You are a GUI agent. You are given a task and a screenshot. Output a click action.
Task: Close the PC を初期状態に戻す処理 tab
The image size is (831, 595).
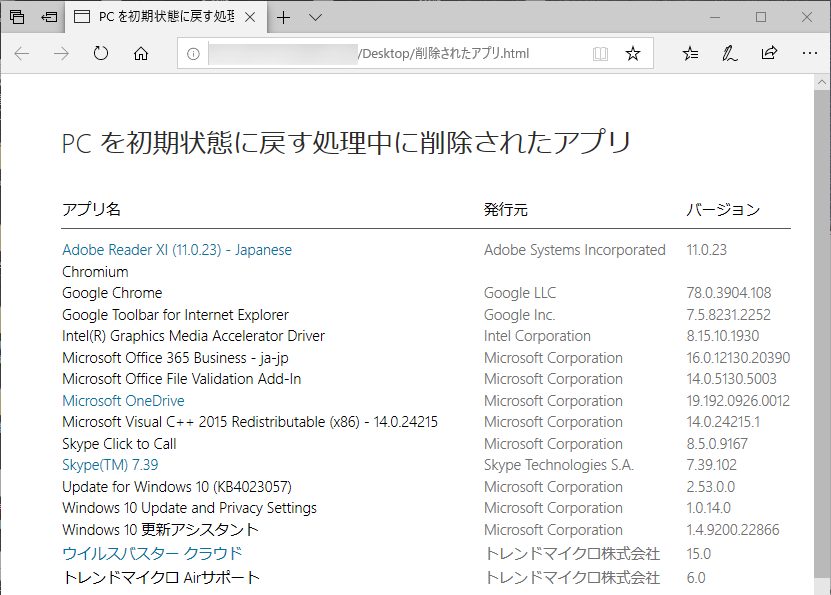click(250, 17)
